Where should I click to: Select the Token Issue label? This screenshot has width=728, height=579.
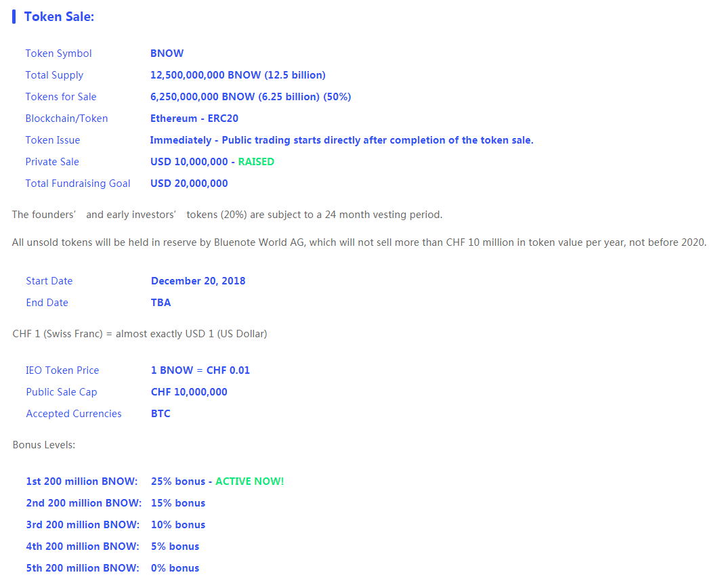(x=52, y=140)
